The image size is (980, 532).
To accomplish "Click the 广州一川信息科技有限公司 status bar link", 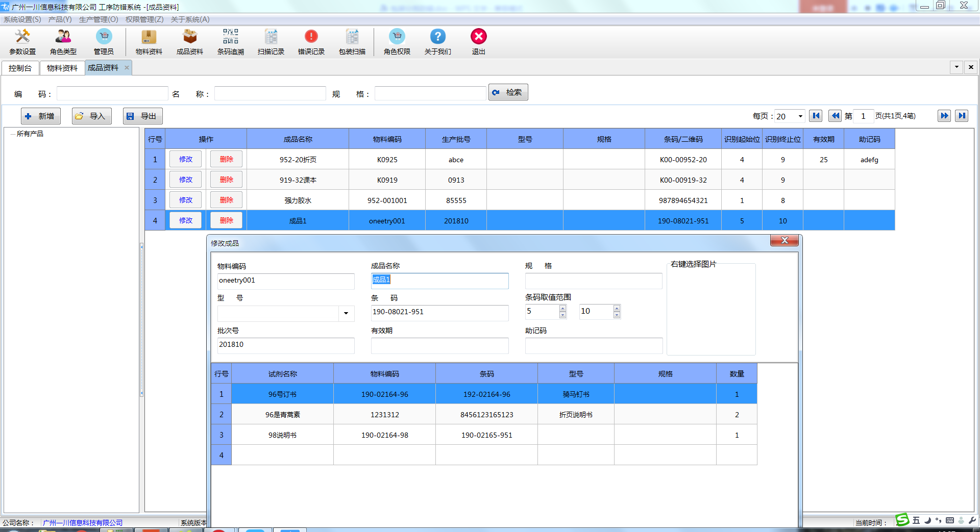I will pos(83,522).
